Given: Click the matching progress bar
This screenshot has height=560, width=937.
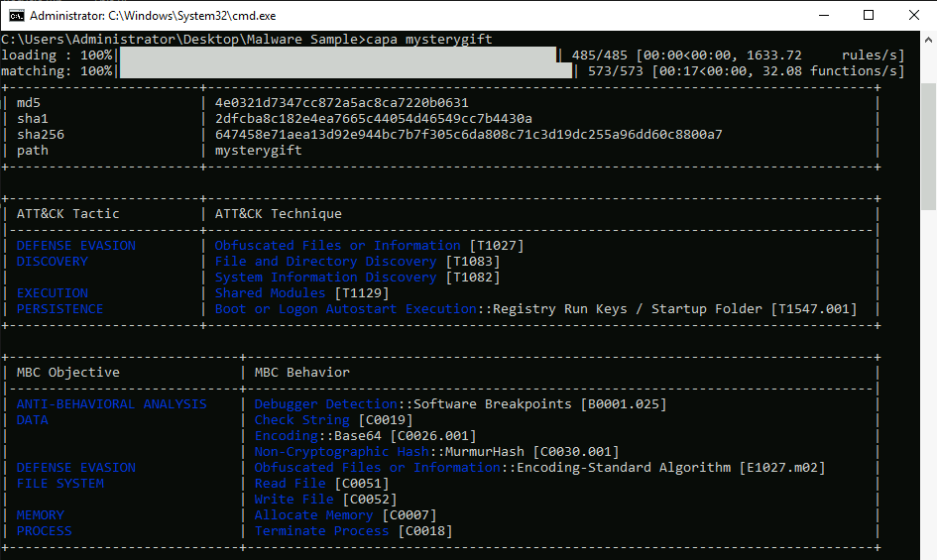Looking at the screenshot, I should (x=346, y=71).
